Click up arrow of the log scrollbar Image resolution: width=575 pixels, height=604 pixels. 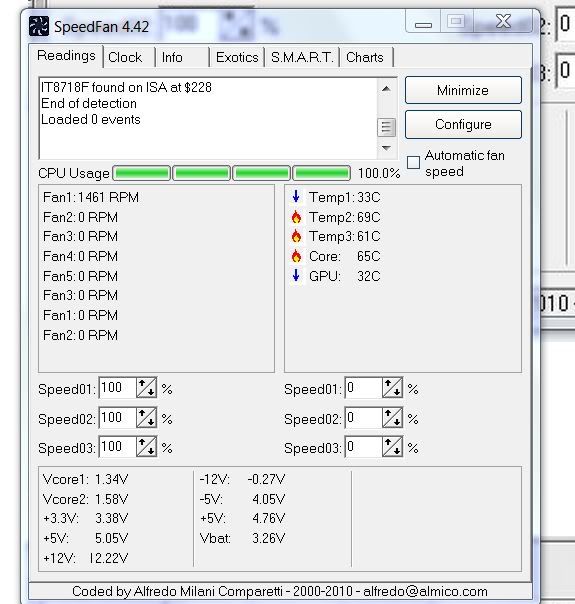click(x=386, y=89)
